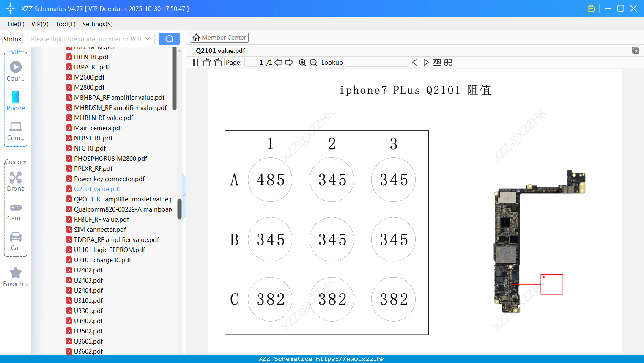Open U3101.pdf
The image size is (644, 363).
[88, 300]
